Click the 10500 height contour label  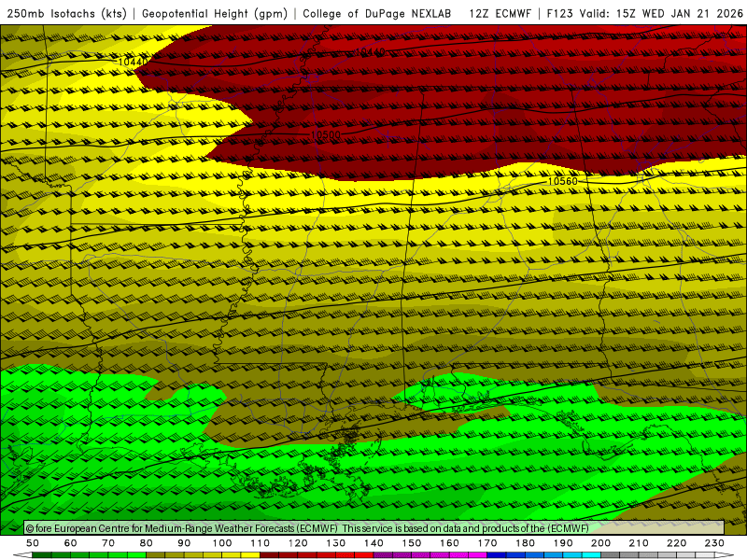pyautogui.click(x=325, y=134)
